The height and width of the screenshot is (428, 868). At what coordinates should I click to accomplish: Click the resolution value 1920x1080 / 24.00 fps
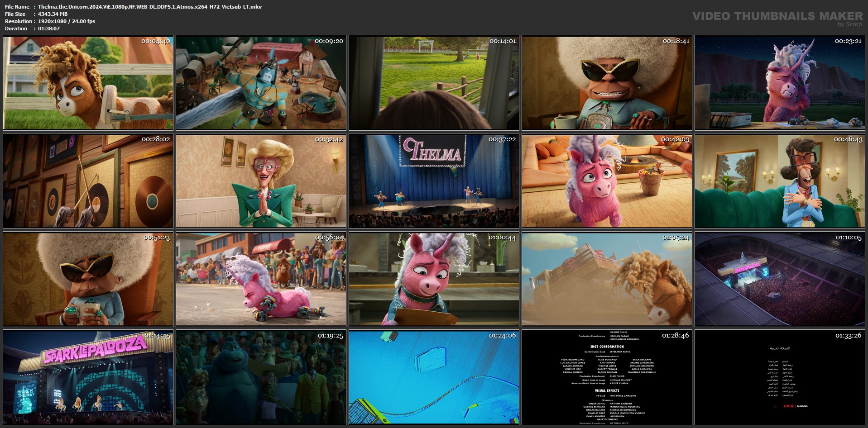67,21
